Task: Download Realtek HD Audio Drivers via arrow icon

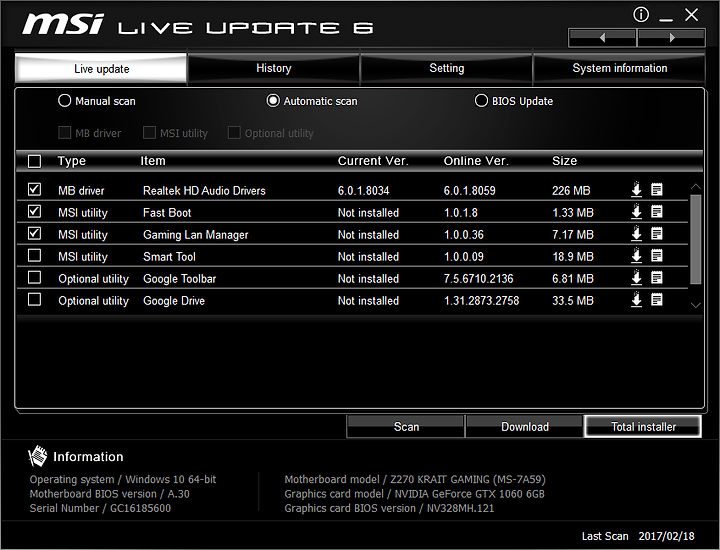Action: pos(636,190)
